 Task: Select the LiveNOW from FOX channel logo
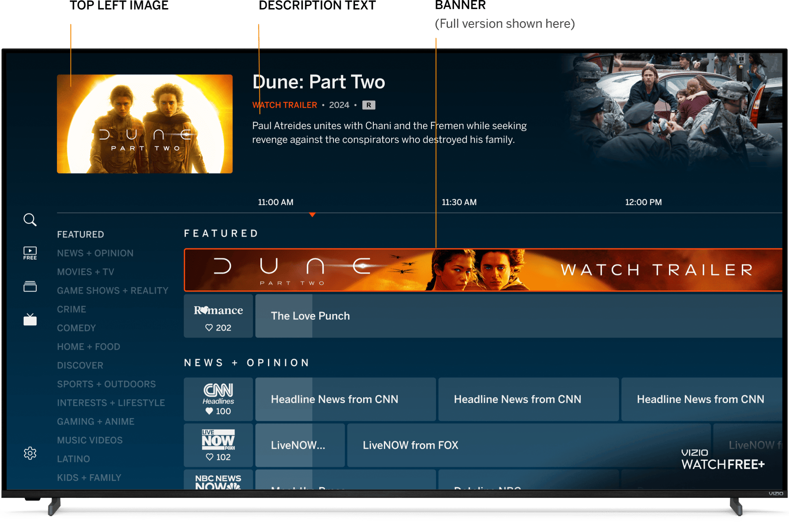[218, 440]
